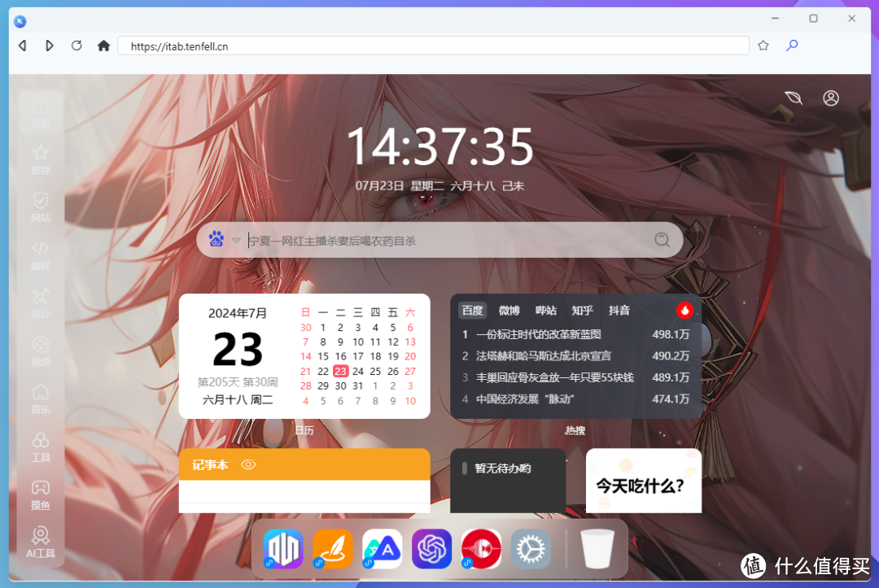
Task: Launch ChatGPT from the bottom dock
Action: click(431, 549)
